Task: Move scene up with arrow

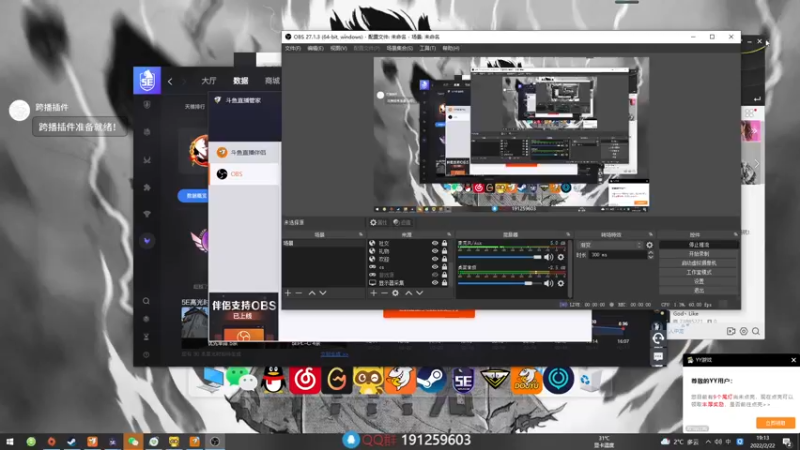Action: 312,293
